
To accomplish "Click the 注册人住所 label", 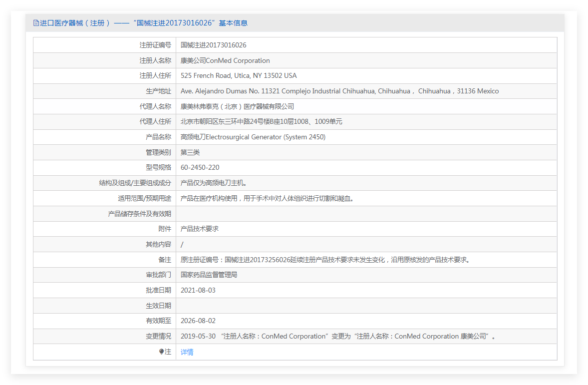I will click(x=155, y=76).
